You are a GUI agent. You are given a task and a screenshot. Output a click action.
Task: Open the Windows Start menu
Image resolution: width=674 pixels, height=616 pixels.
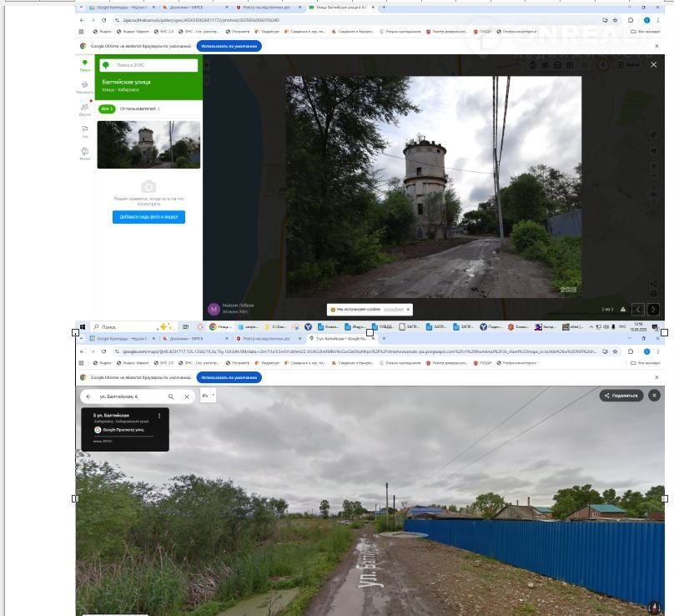click(x=83, y=327)
